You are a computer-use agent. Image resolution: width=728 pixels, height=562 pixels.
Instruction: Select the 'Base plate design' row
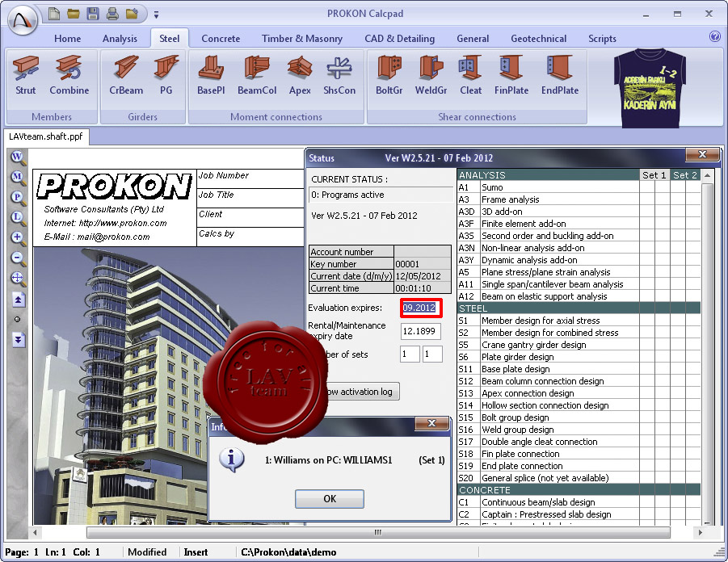click(x=579, y=369)
